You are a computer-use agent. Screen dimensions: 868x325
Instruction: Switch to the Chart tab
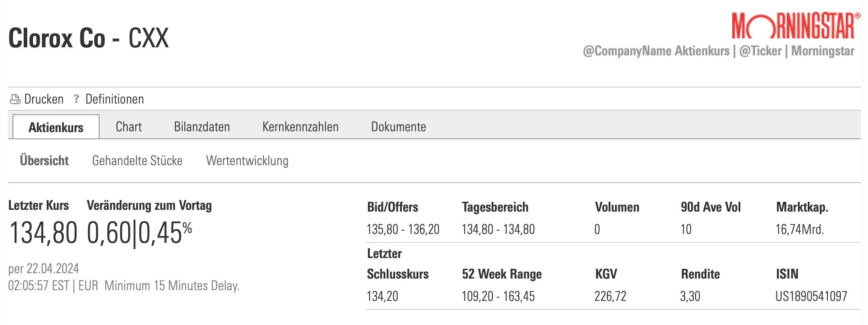[x=129, y=127]
